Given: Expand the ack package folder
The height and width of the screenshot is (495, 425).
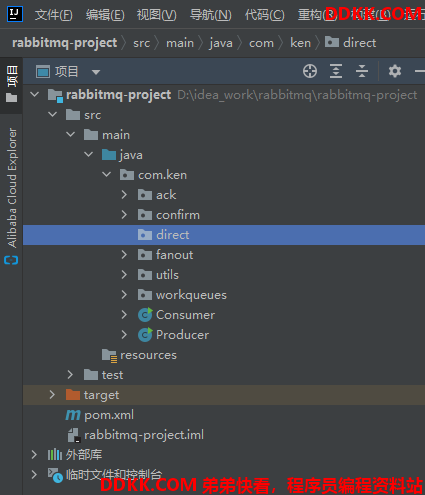Looking at the screenshot, I should pos(124,195).
